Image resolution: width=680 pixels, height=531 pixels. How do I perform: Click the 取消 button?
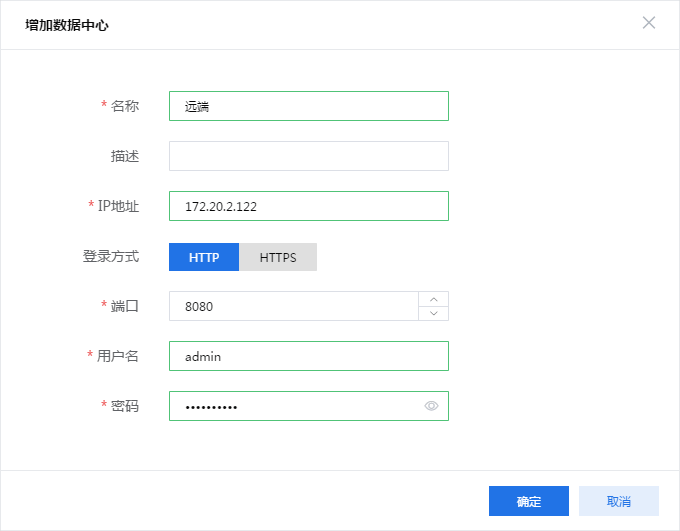pyautogui.click(x=619, y=501)
